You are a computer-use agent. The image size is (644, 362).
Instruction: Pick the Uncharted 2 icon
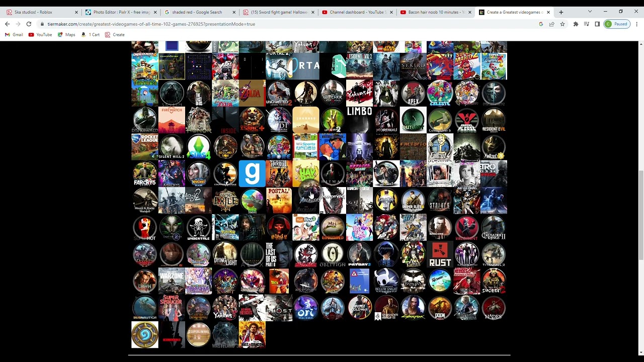[279, 93]
